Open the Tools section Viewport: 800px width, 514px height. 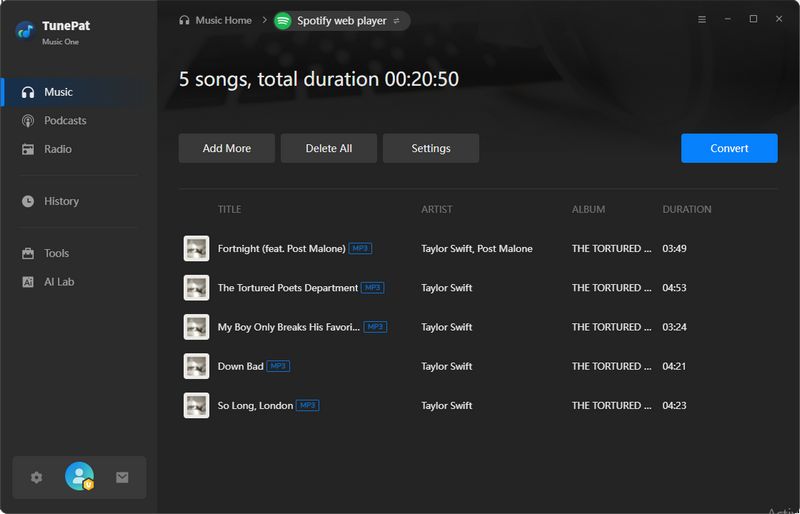[57, 253]
